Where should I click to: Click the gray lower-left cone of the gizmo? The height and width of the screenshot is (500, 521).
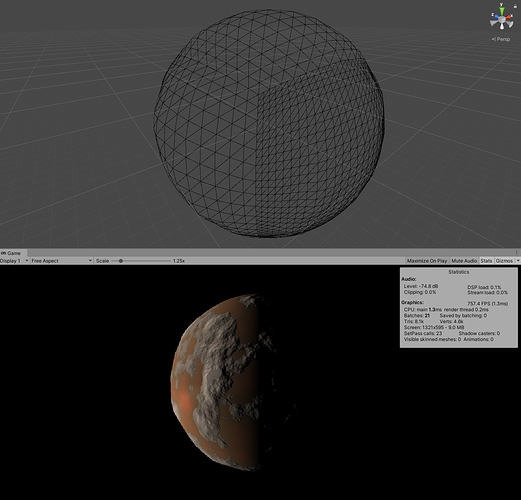[x=494, y=23]
